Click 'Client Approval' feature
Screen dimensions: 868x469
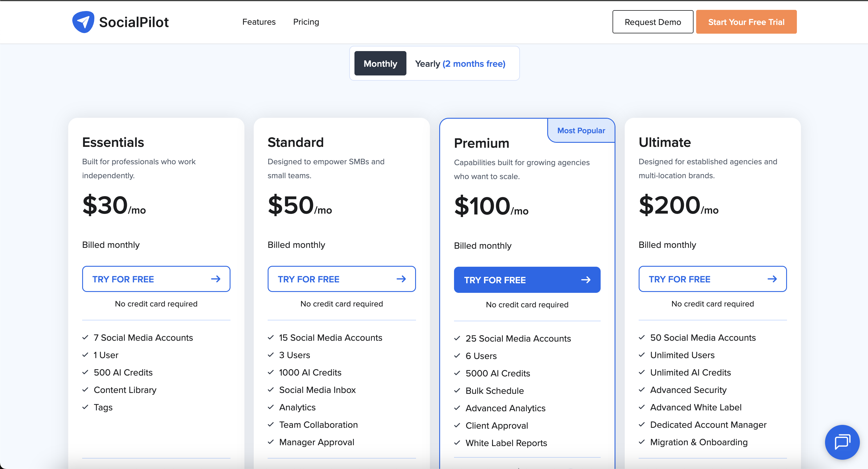point(497,425)
